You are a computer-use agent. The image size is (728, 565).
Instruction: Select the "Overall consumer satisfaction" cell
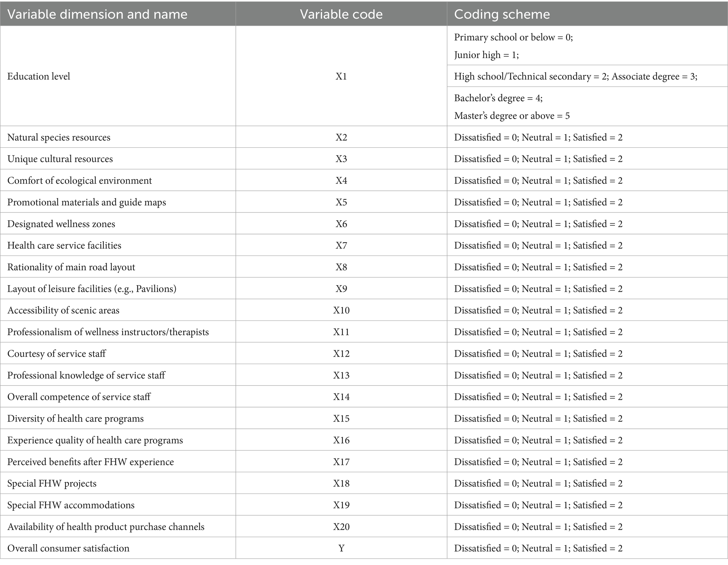(68, 548)
